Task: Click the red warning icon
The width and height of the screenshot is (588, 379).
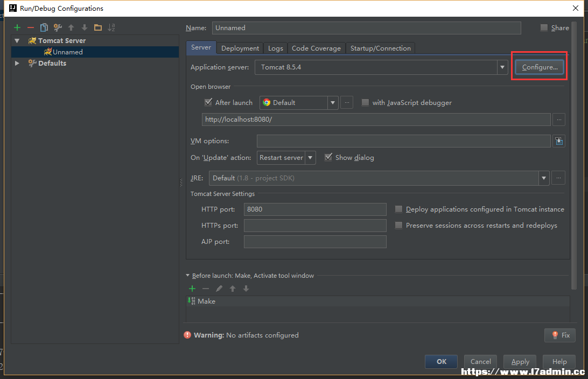Action: tap(187, 335)
